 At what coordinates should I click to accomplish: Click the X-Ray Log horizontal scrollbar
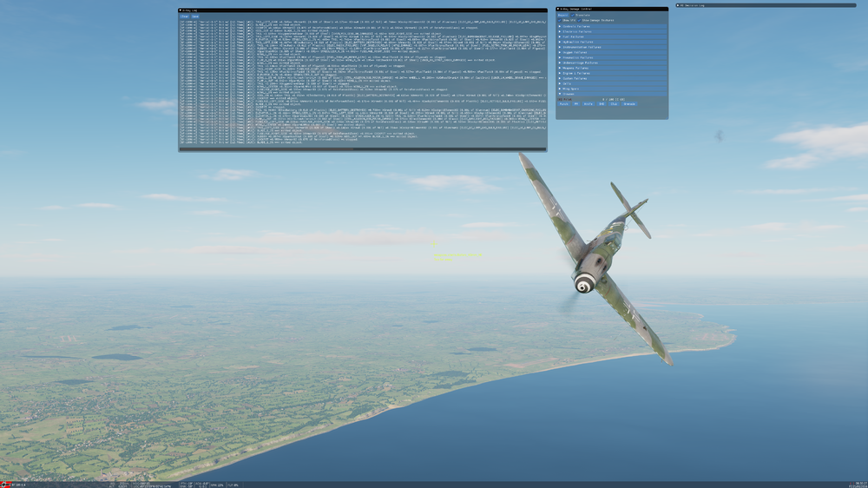click(363, 149)
